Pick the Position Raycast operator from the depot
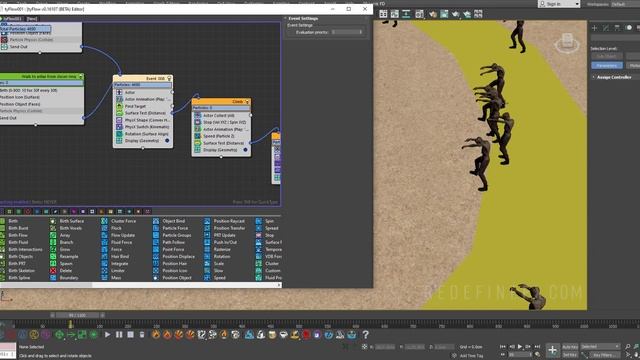This screenshot has width=640, height=360. click(225, 221)
